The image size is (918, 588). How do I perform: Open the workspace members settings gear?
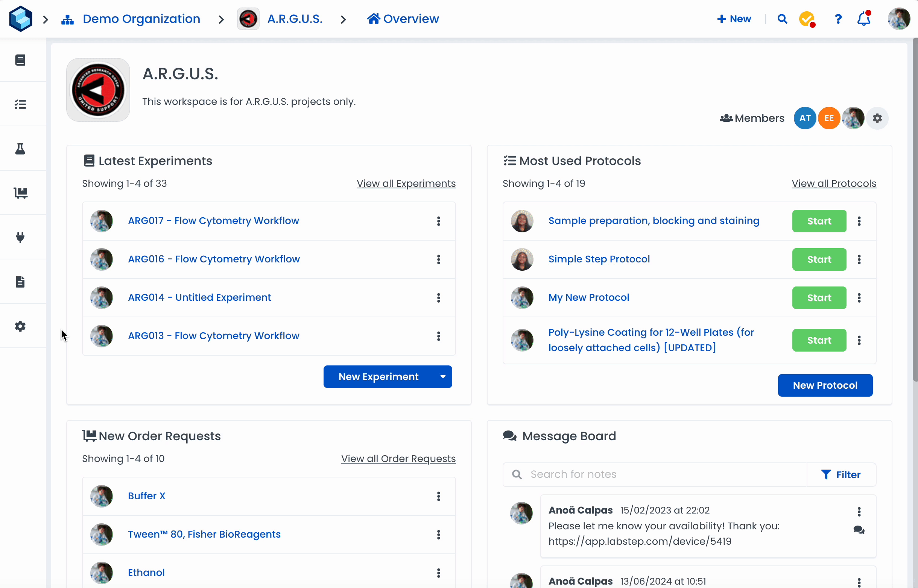pos(877,118)
